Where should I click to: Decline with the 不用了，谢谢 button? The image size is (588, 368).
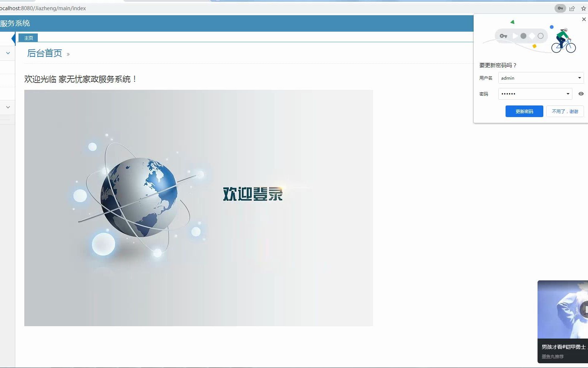pyautogui.click(x=564, y=111)
